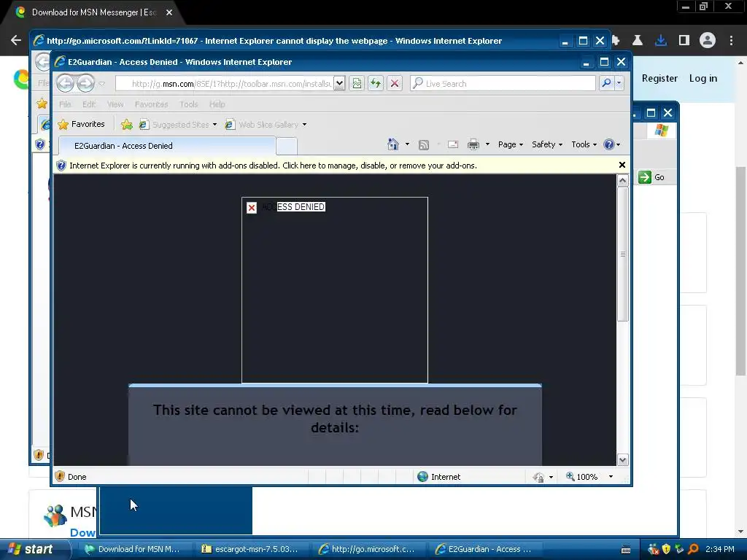Screen dimensions: 747x560
Task: Click the IE Back navigation button
Action: [66, 83]
